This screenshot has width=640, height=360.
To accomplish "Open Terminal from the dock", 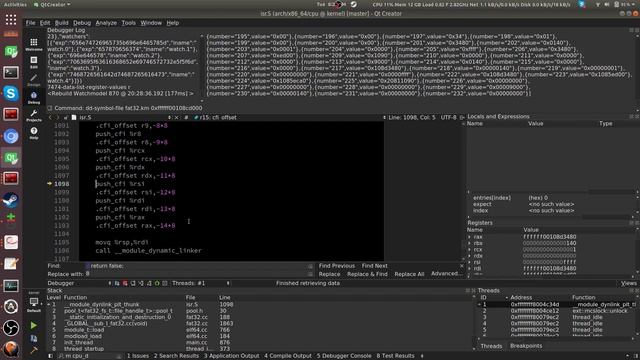I will click(x=11, y=72).
